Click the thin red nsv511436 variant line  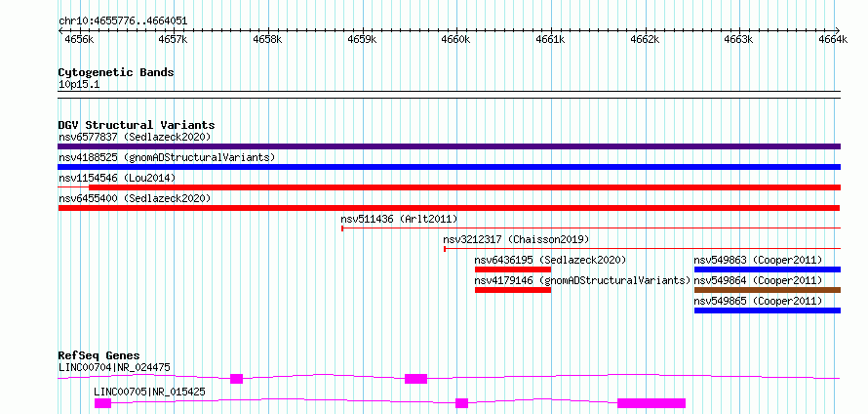[x=591, y=228]
